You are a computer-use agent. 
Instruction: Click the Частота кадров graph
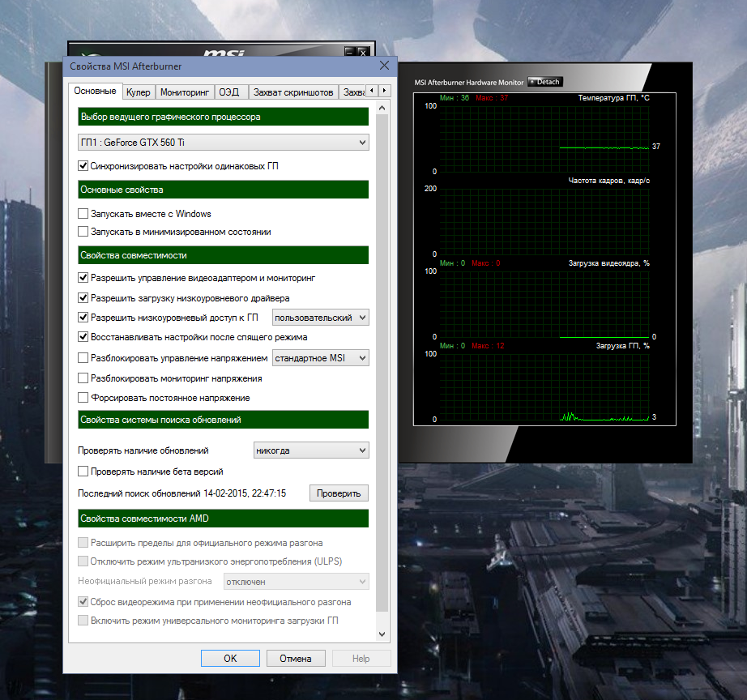click(544, 221)
